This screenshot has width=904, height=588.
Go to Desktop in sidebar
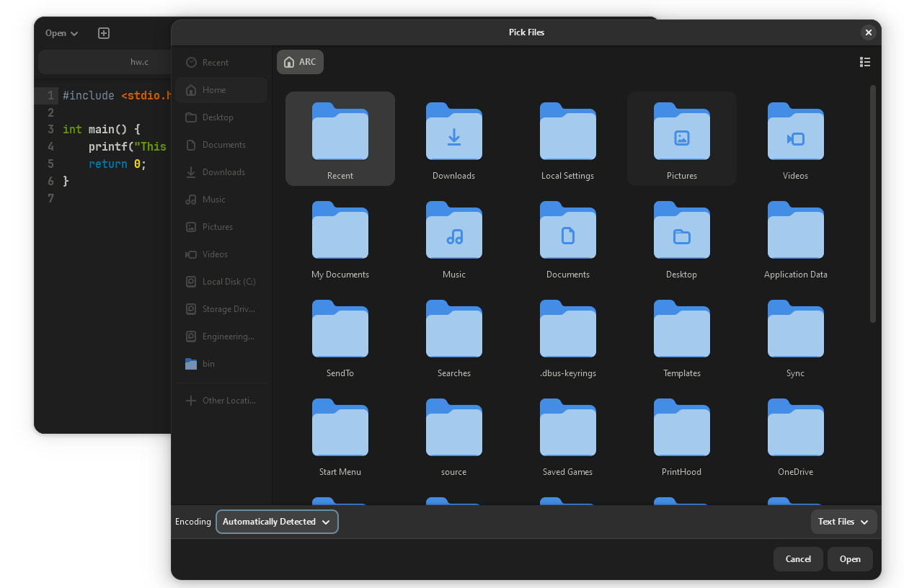221,117
